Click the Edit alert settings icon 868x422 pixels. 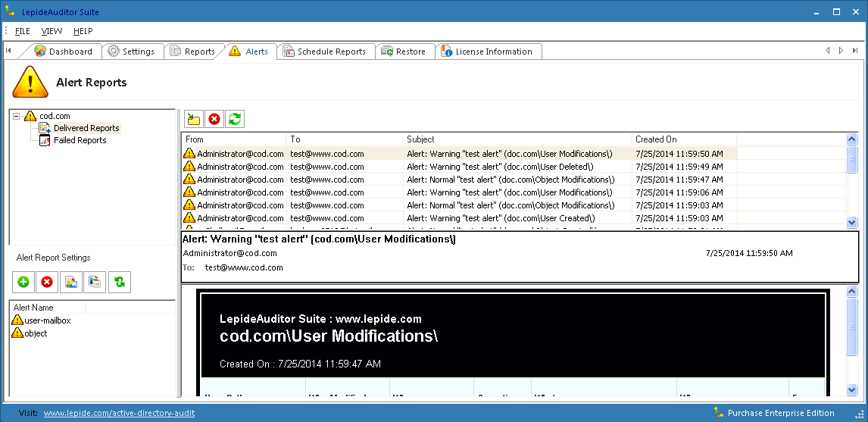[x=71, y=282]
